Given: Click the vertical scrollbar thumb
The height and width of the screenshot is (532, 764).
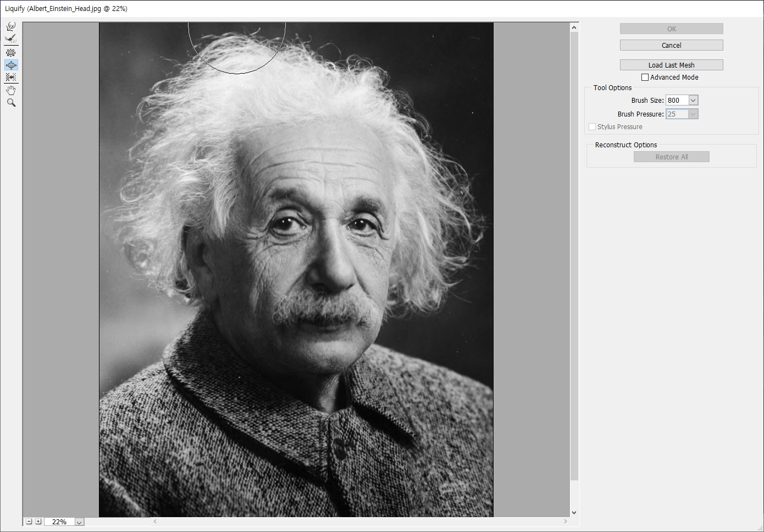Looking at the screenshot, I should click(x=574, y=256).
